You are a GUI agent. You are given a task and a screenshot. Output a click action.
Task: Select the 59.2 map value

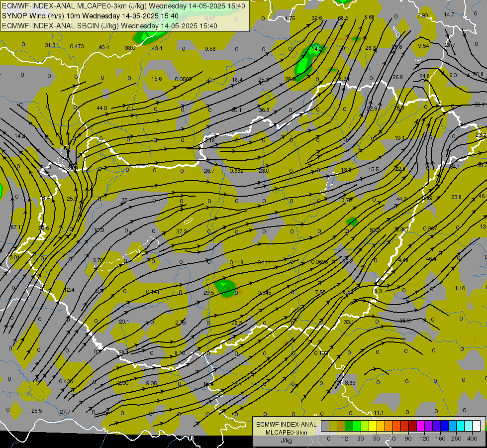coord(375,230)
